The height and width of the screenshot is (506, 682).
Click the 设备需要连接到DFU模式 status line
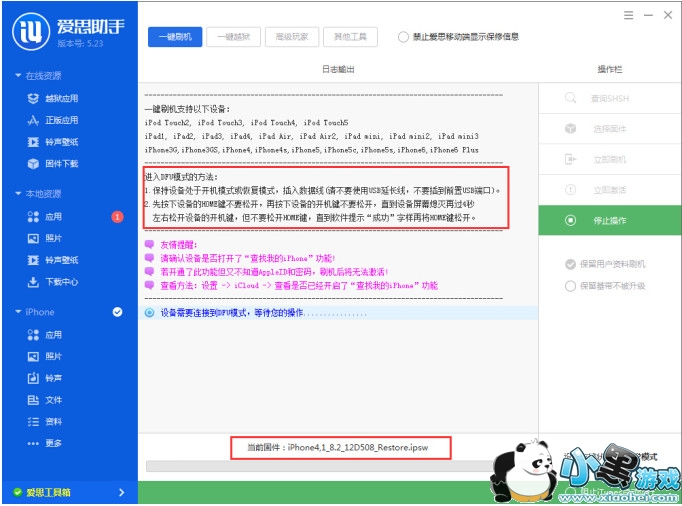point(338,313)
